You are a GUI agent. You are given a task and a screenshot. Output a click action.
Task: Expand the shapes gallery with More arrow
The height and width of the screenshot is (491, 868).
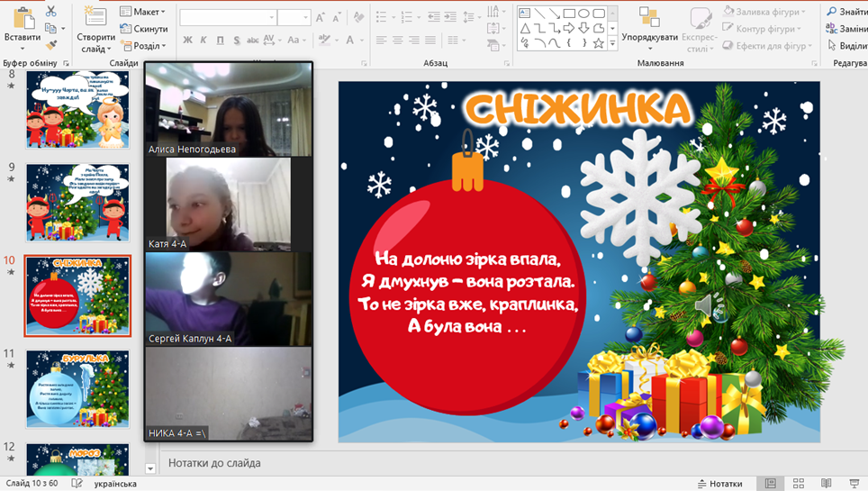pyautogui.click(x=612, y=42)
